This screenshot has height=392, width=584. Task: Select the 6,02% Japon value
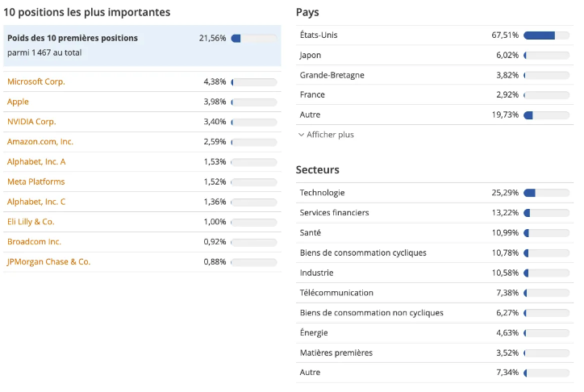coord(507,55)
